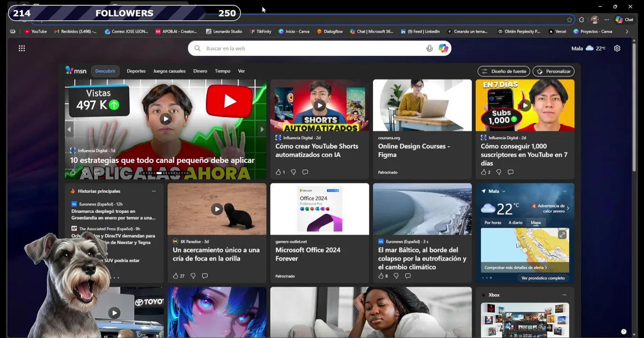Screen dimensions: 644x338
Task: Open the Dinamarca desplegó tropas headline
Action: (x=113, y=215)
